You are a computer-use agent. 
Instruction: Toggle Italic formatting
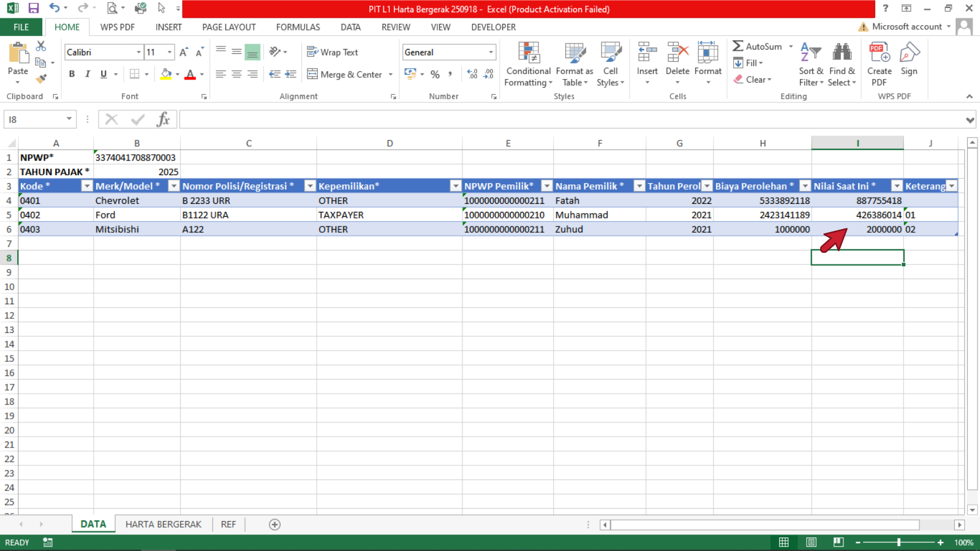point(88,74)
